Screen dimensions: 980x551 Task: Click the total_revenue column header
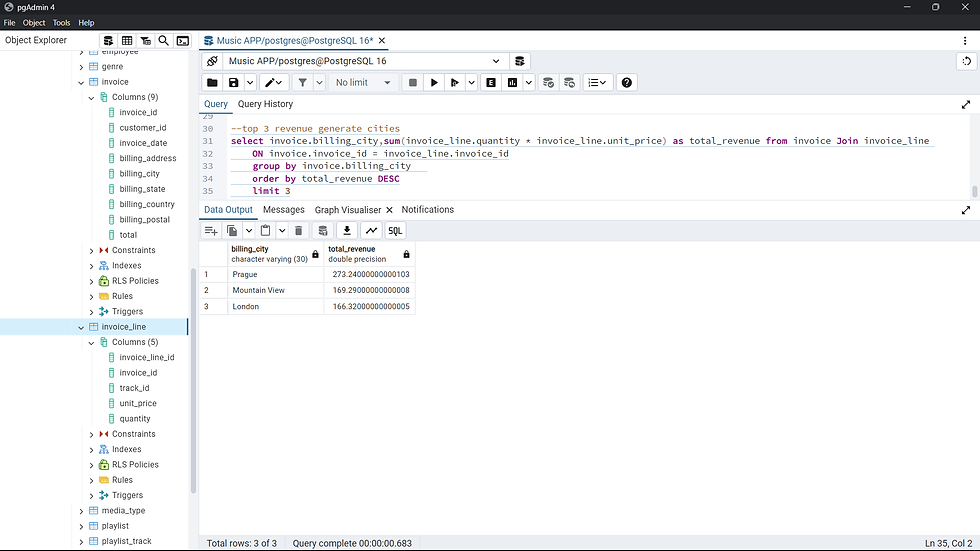click(352, 249)
